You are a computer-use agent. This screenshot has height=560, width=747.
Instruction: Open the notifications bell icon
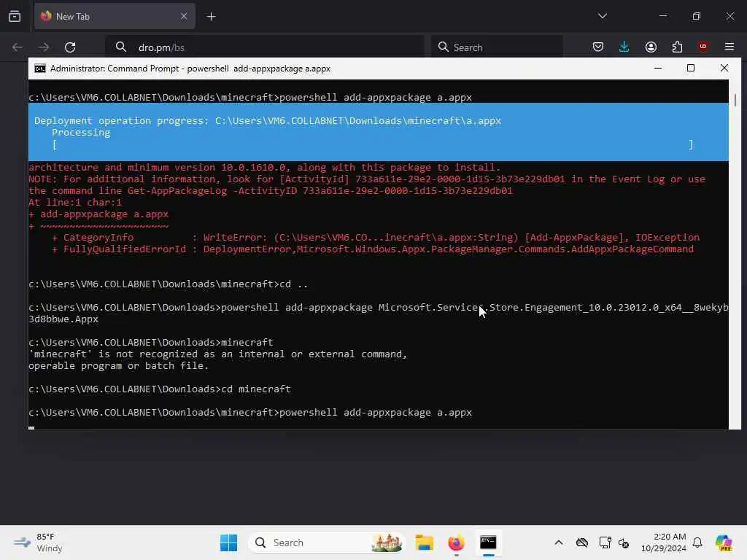(x=697, y=542)
